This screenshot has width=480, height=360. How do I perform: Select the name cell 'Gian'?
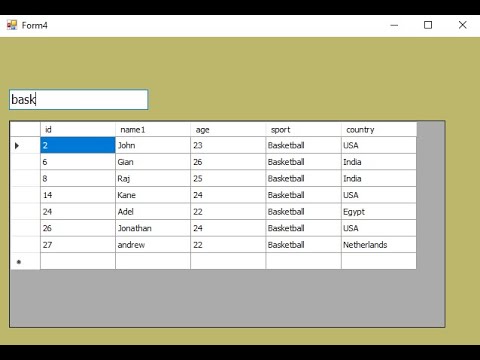click(x=153, y=162)
